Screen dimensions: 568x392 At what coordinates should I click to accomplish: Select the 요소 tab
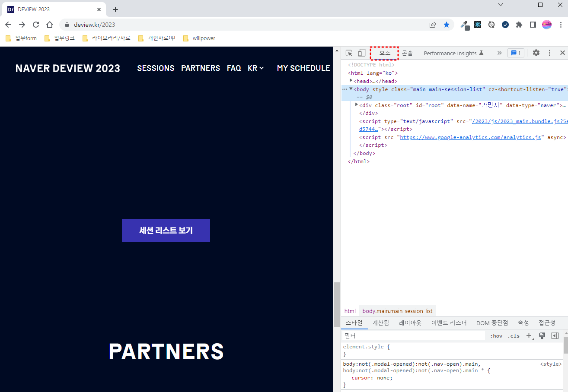pyautogui.click(x=384, y=53)
